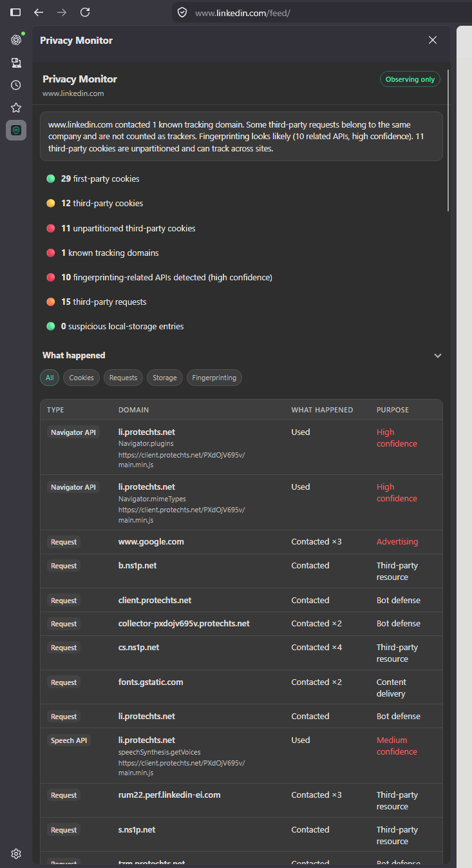The image size is (472, 868).
Task: Open the History clock icon in the sidebar
Action: tap(16, 85)
